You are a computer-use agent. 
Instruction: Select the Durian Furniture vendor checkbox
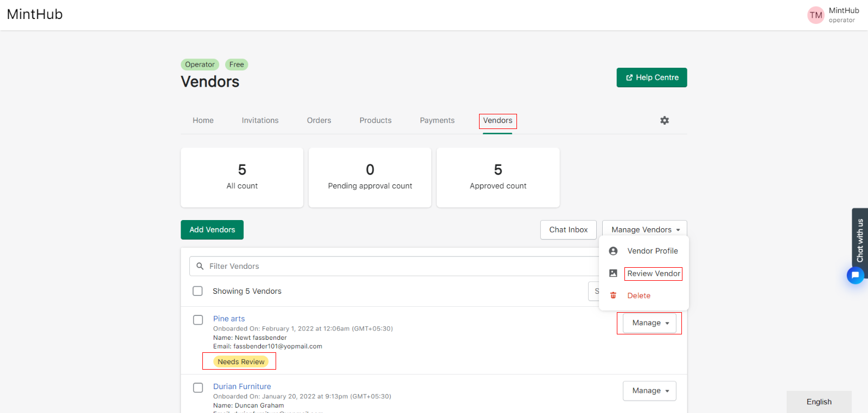click(x=198, y=388)
